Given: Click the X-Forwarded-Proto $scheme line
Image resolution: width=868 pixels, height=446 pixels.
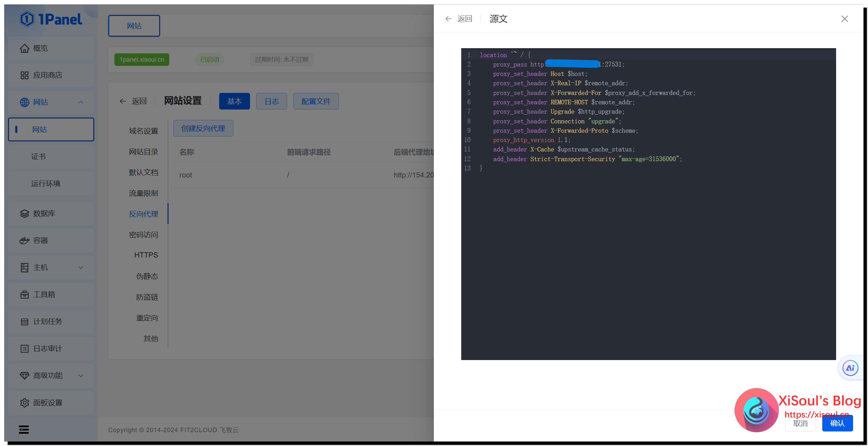Looking at the screenshot, I should [x=565, y=131].
